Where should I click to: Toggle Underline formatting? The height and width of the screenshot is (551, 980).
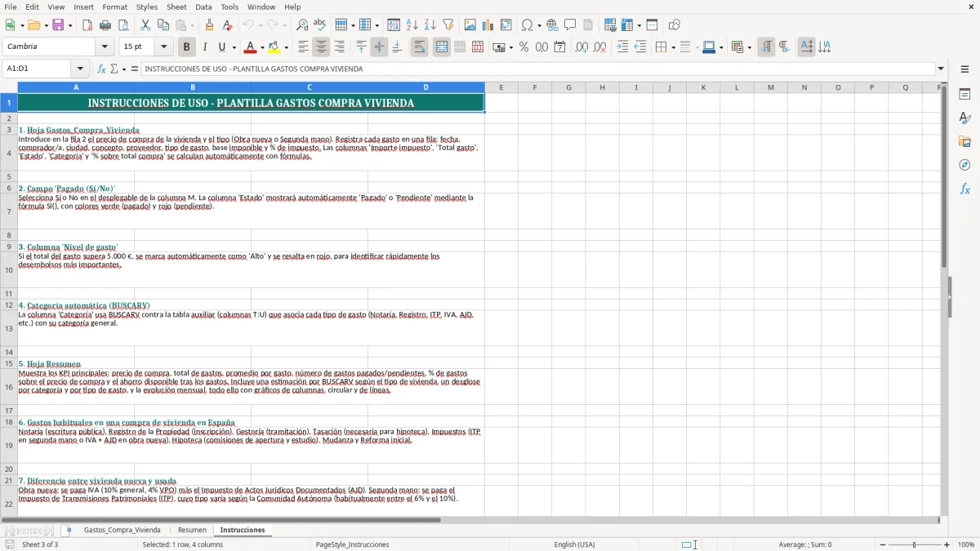click(221, 47)
